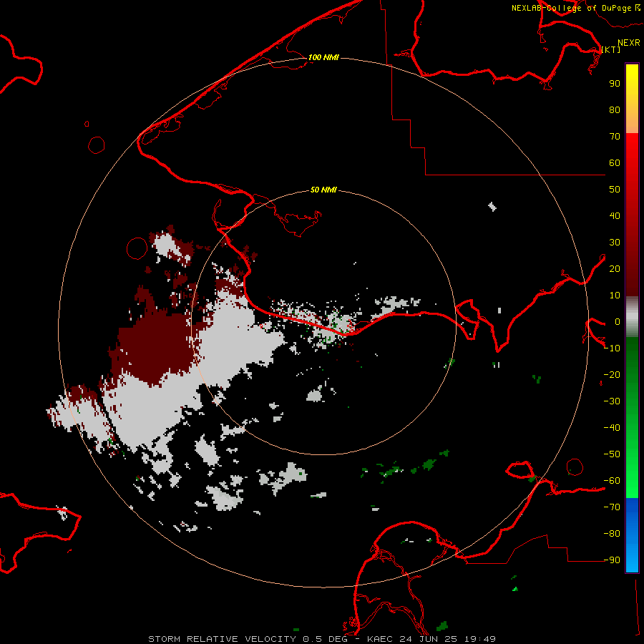Click the -20 value on velocity scale
644x644 pixels.
tap(612, 374)
